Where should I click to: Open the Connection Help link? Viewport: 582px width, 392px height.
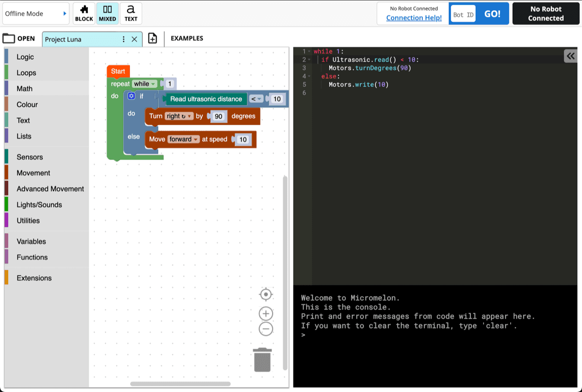(413, 17)
